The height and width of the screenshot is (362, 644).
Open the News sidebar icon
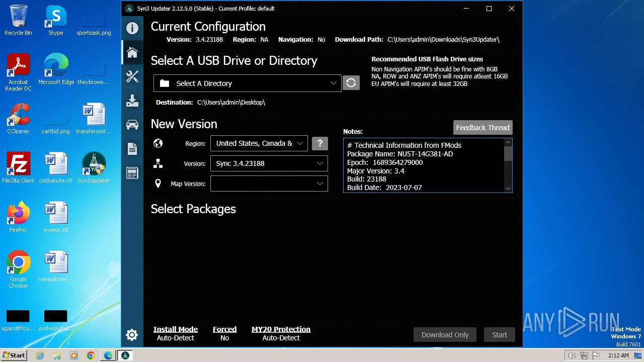132,173
